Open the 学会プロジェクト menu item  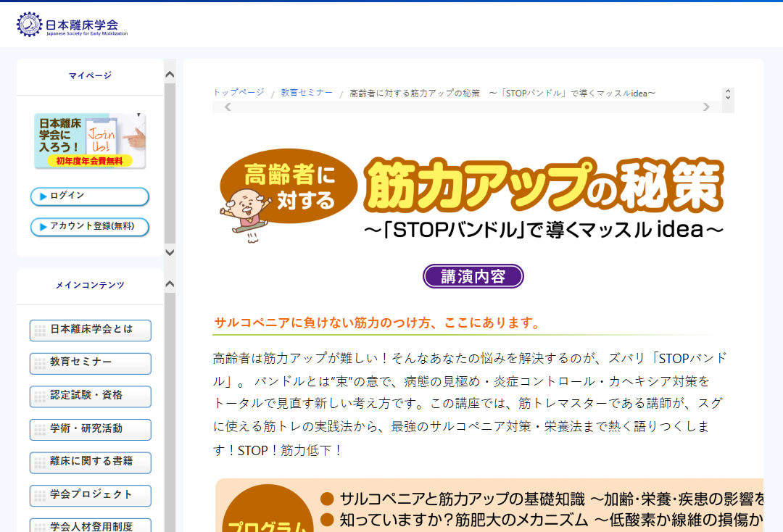tap(91, 496)
